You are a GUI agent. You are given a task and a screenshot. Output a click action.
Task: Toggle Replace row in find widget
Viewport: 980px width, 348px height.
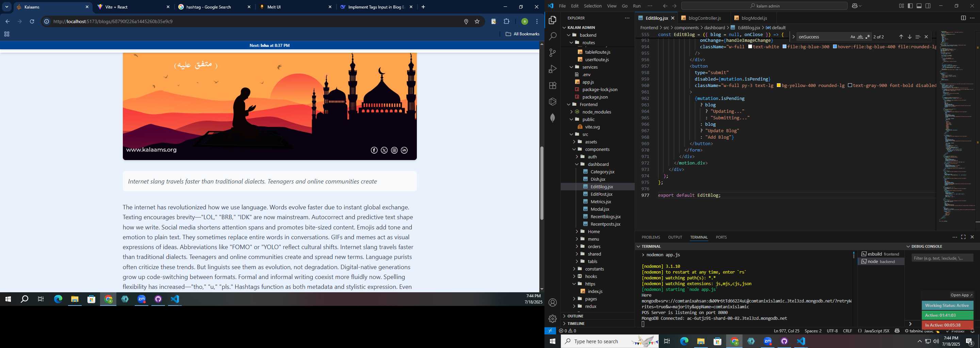[793, 37]
